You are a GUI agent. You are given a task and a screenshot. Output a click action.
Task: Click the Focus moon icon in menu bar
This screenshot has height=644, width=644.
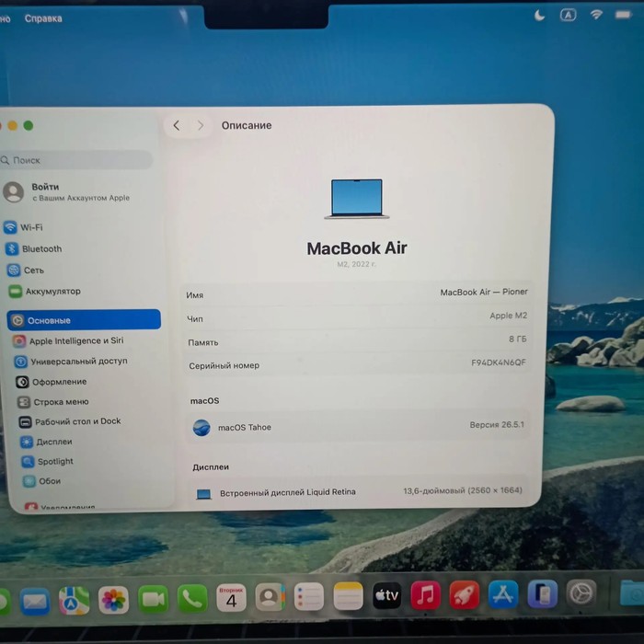point(539,16)
